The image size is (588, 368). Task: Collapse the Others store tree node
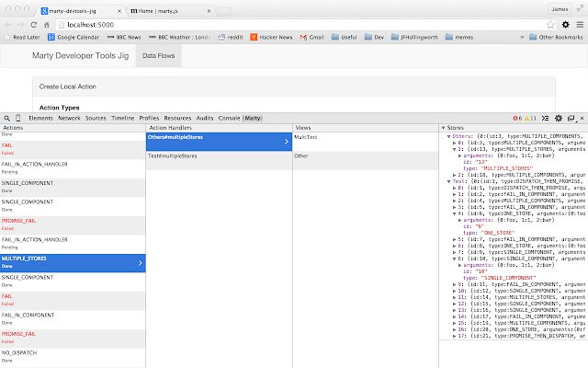[448, 136]
